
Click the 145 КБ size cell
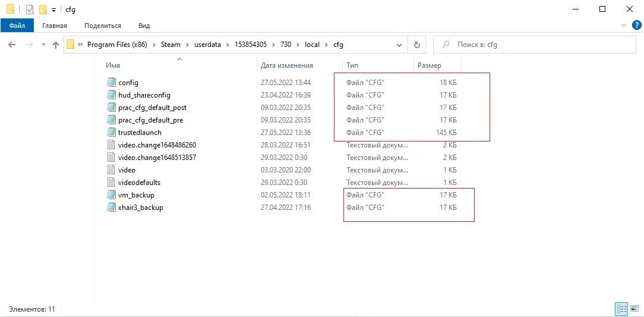446,133
